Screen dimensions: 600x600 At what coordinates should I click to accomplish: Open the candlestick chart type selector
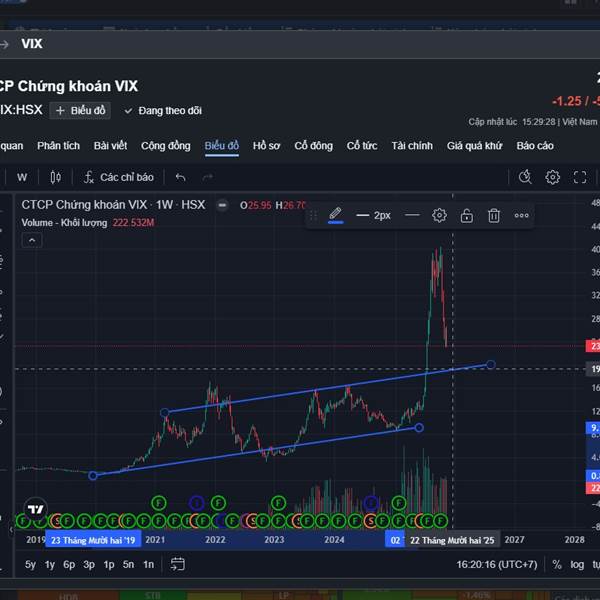(x=55, y=177)
